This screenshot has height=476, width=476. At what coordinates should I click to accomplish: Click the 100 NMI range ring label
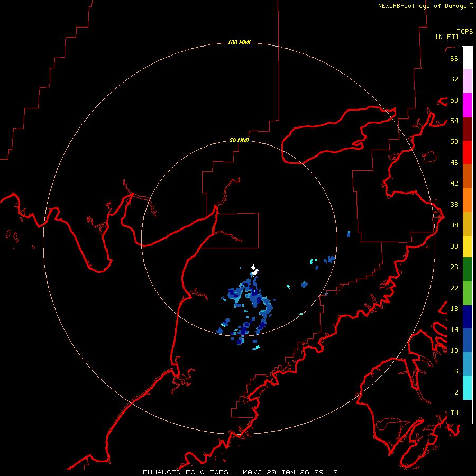pos(239,42)
